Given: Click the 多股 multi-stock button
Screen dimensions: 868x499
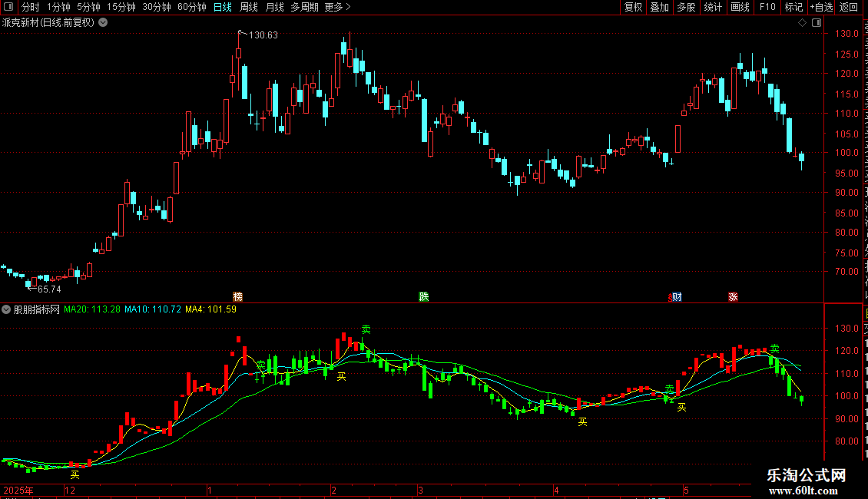Looking at the screenshot, I should coord(687,7).
